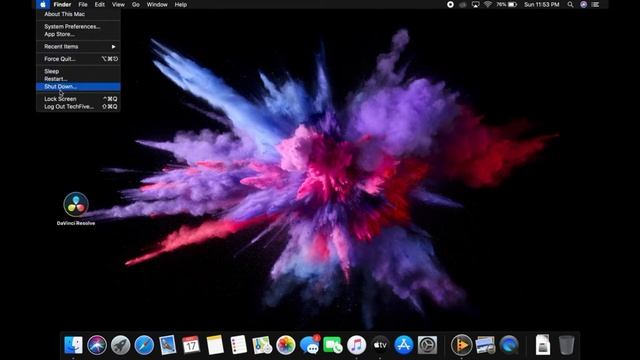Select Log Out TechFive… menu item

pyautogui.click(x=78, y=107)
